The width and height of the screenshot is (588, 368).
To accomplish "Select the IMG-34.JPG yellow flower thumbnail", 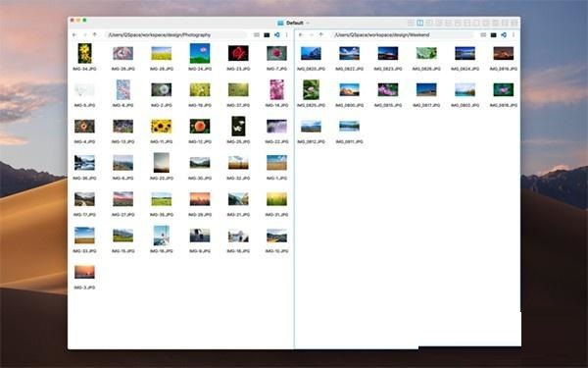I will (x=84, y=53).
